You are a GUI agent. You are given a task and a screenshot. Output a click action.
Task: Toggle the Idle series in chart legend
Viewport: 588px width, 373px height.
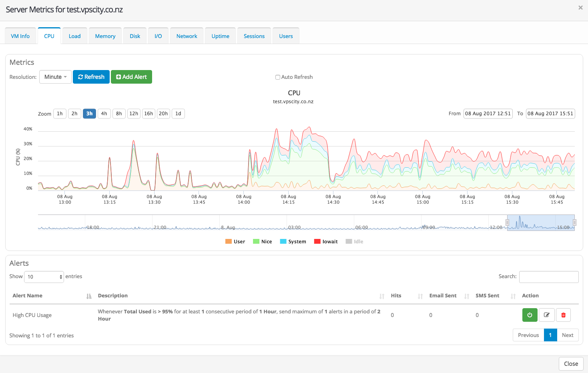point(354,242)
